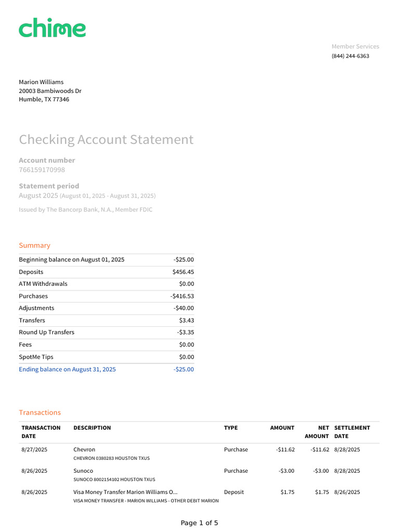Click the phone number (844) 244-6363
The image size is (399, 532).
coord(350,56)
